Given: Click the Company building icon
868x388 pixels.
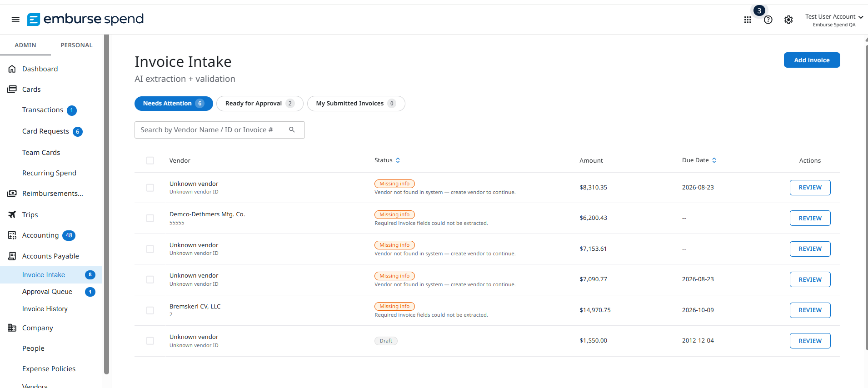Looking at the screenshot, I should 12,328.
